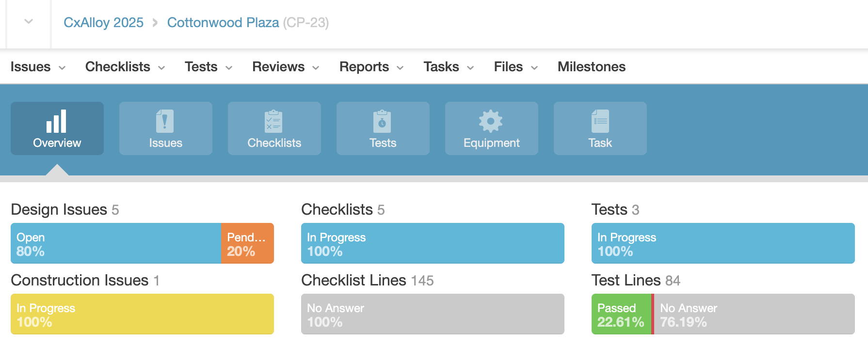The image size is (868, 347).
Task: Open the Milestones menu item
Action: (591, 67)
